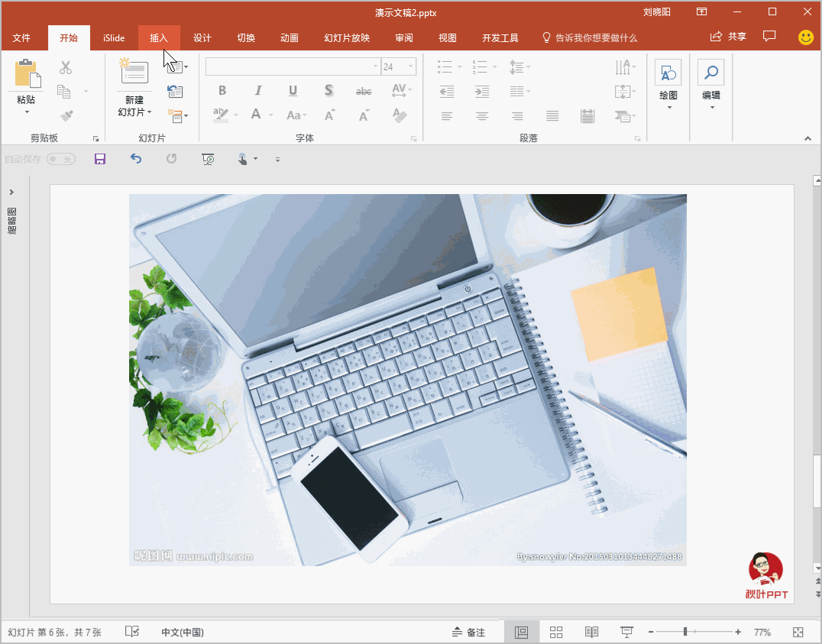Viewport: 822px width, 644px height.
Task: Select the Format Painter brush icon
Action: tap(66, 115)
